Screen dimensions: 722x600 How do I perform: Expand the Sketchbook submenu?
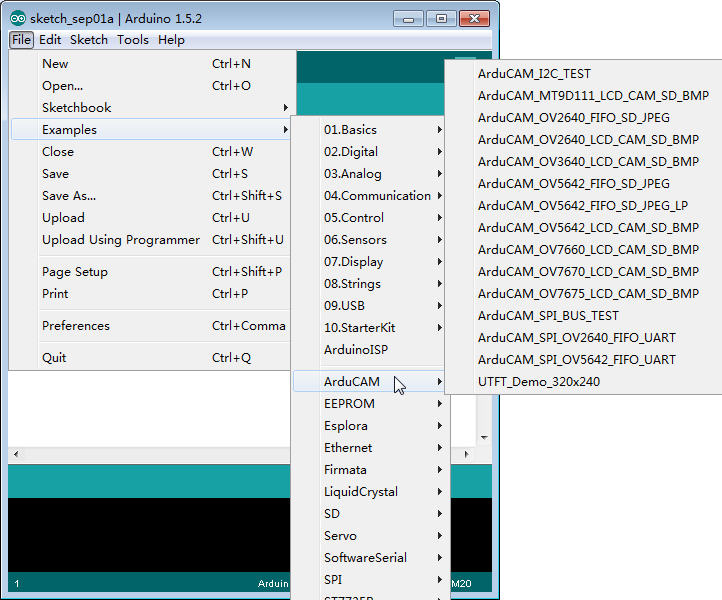(x=150, y=108)
